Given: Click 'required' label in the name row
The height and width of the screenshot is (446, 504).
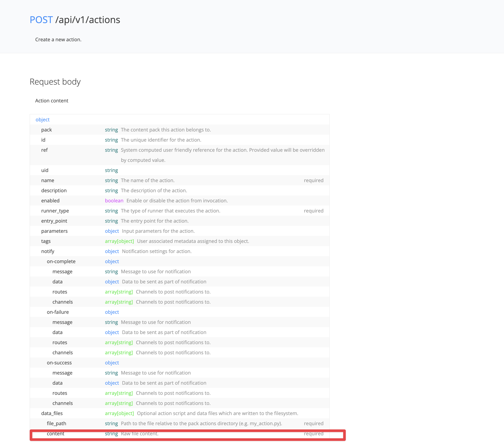Looking at the screenshot, I should point(313,180).
